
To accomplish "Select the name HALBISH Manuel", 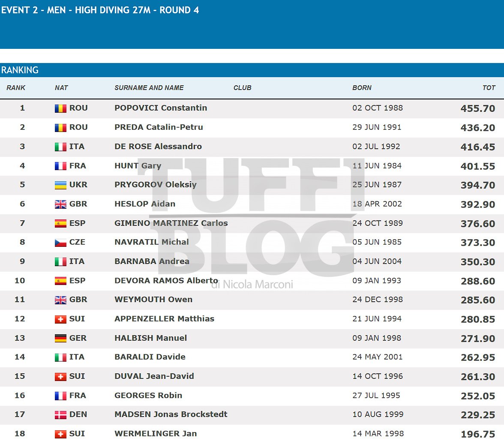I will [151, 338].
